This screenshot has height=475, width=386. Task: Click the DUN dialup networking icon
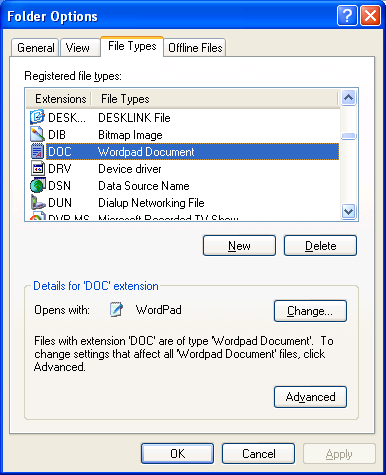pyautogui.click(x=37, y=202)
